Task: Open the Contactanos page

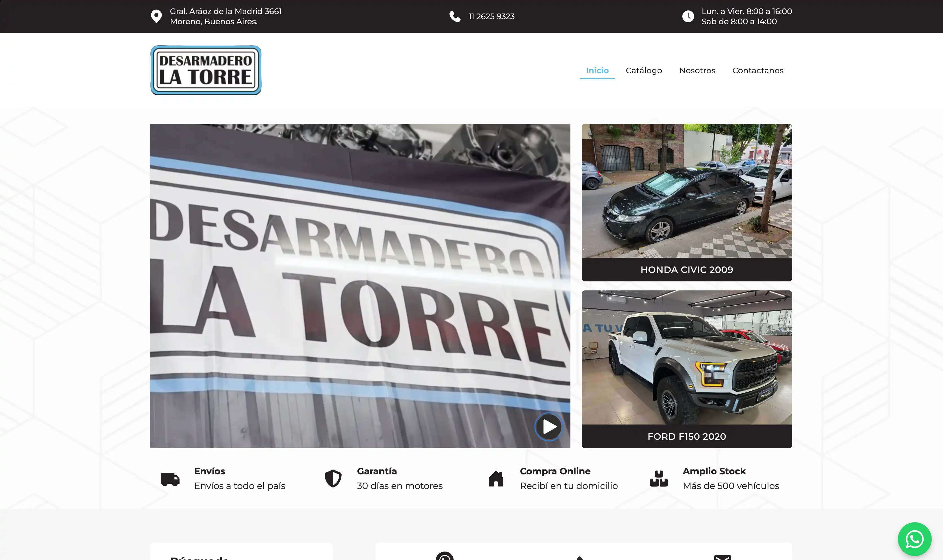Action: pyautogui.click(x=758, y=71)
